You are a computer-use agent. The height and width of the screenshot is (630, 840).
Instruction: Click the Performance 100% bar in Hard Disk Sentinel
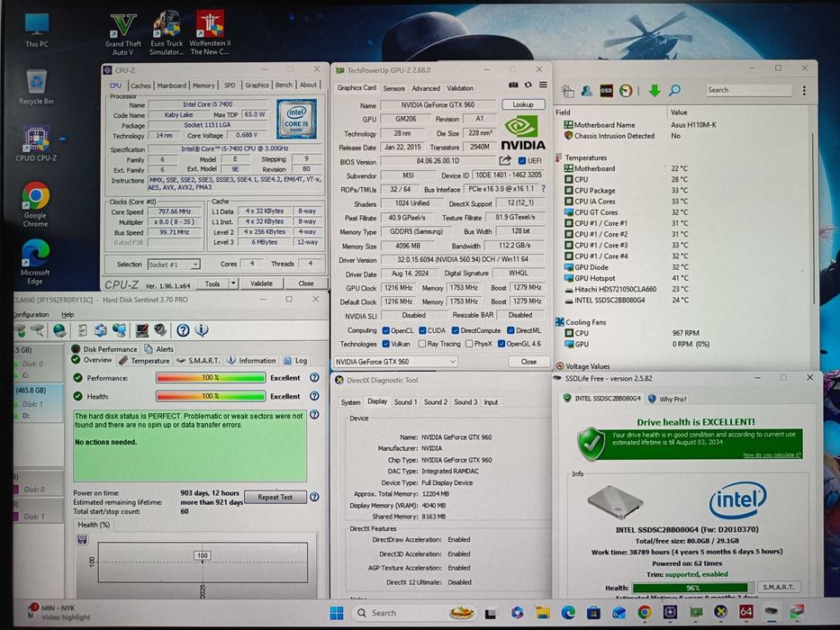[x=211, y=378]
